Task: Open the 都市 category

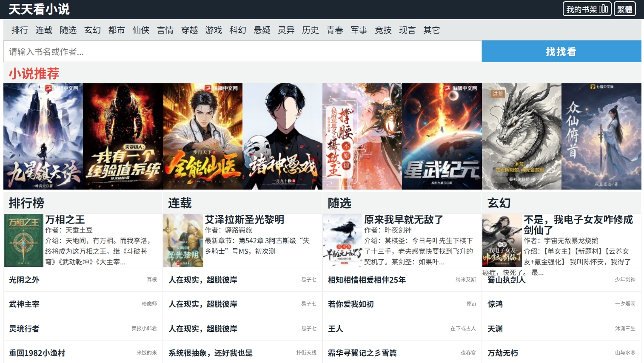Action: [117, 30]
